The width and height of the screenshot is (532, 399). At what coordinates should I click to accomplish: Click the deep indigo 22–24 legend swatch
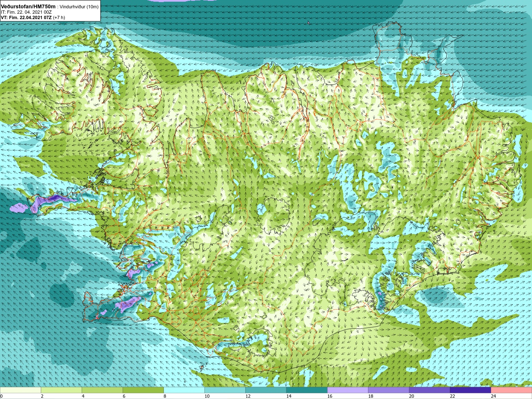[470, 390]
